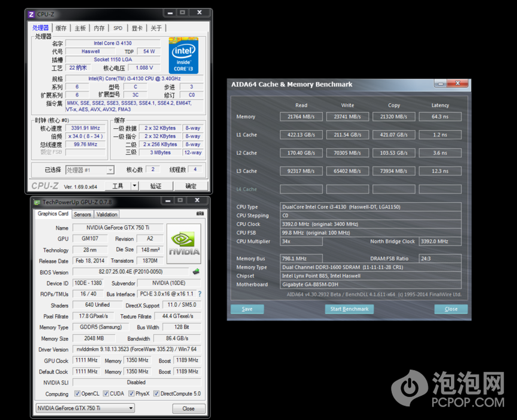
Task: Click the CPU-Z app icon in title bar
Action: (x=32, y=14)
